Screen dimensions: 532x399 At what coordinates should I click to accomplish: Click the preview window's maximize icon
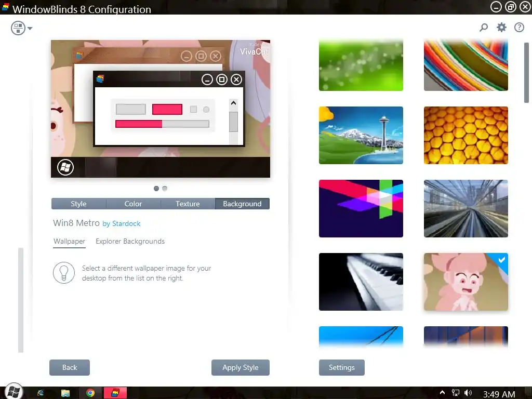pos(222,79)
